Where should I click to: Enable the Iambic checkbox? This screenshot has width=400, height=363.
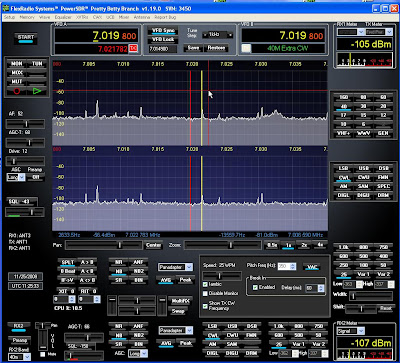coord(206,284)
